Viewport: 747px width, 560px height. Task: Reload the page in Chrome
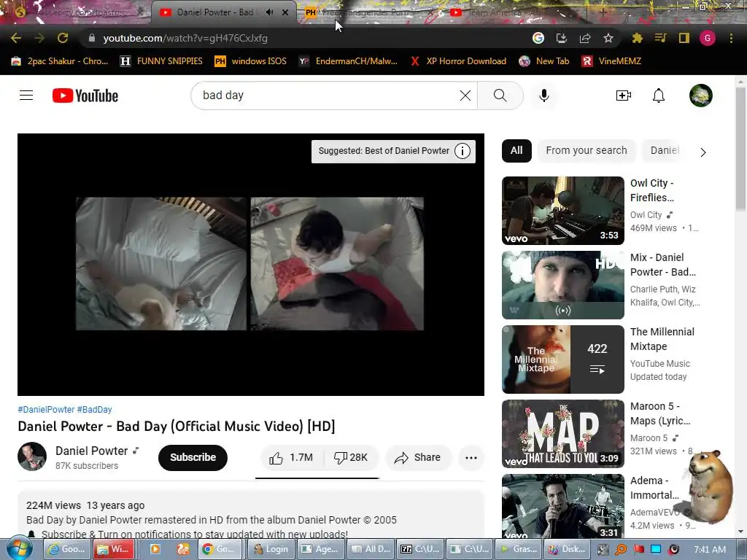pos(63,38)
